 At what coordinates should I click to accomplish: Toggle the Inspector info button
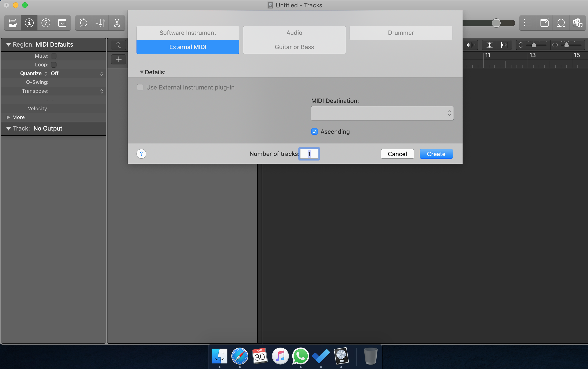[x=29, y=23]
